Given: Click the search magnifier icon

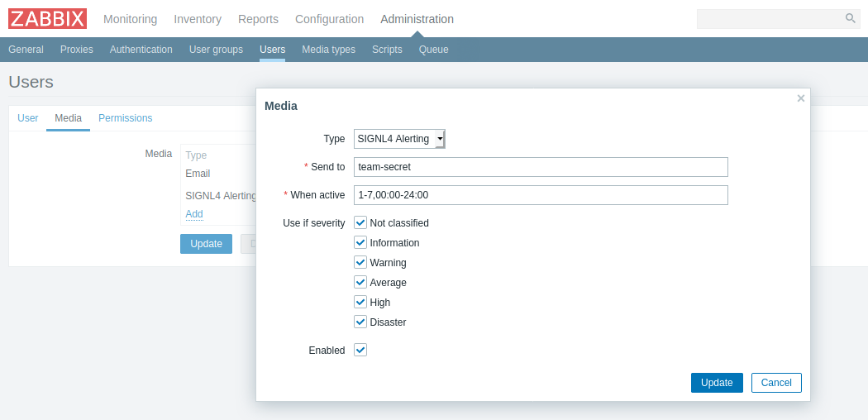Looking at the screenshot, I should point(850,18).
